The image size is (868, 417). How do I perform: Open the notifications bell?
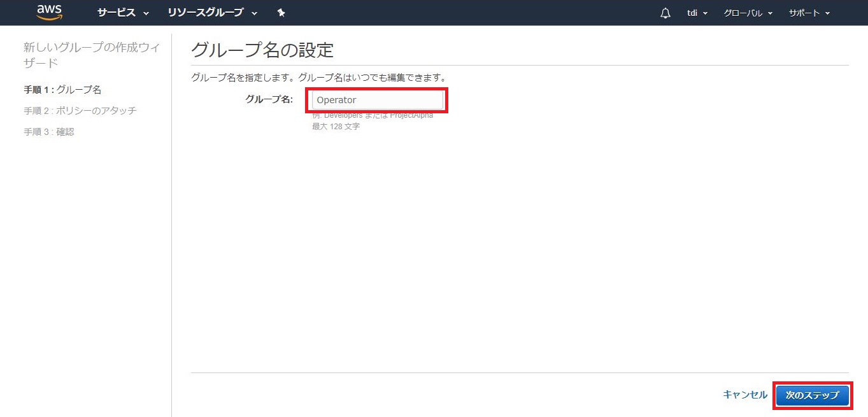[x=665, y=13]
